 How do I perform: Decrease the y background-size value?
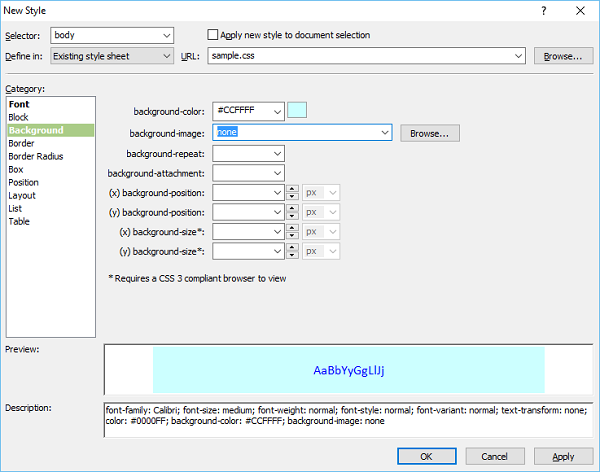292,255
